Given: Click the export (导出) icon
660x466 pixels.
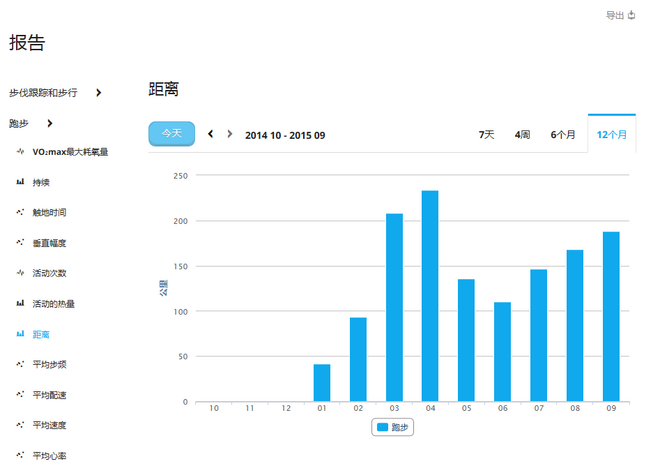Looking at the screenshot, I should click(x=631, y=15).
